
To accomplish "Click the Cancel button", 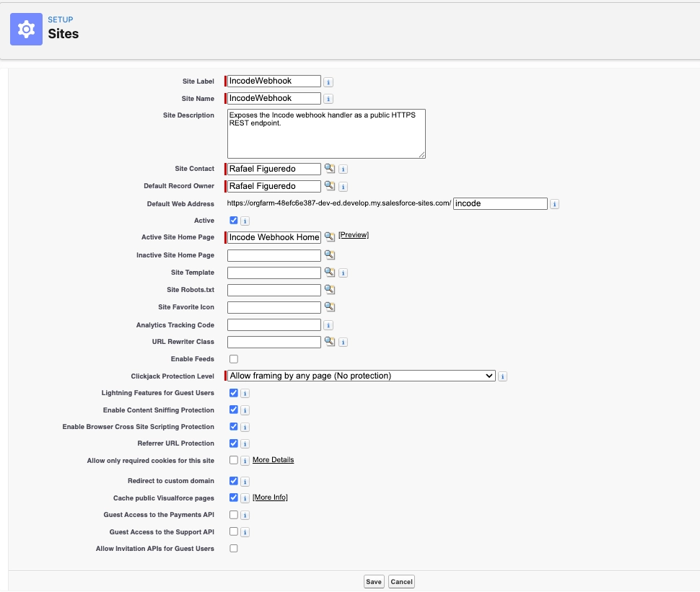I will [401, 582].
